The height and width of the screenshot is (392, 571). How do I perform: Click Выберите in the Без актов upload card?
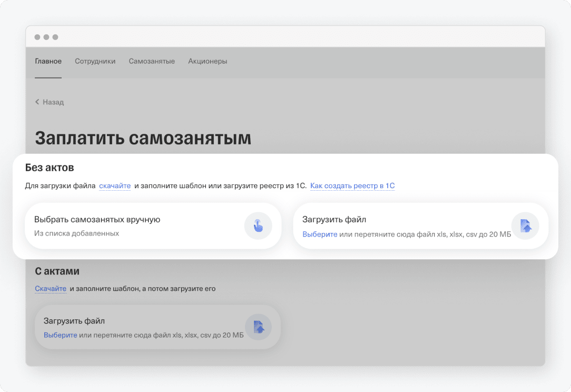[x=320, y=234]
